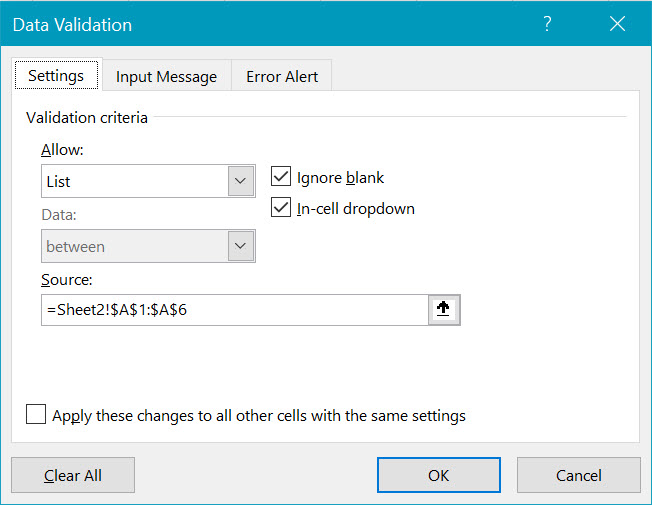Switch to the Settings tab
The width and height of the screenshot is (652, 505).
coord(56,76)
